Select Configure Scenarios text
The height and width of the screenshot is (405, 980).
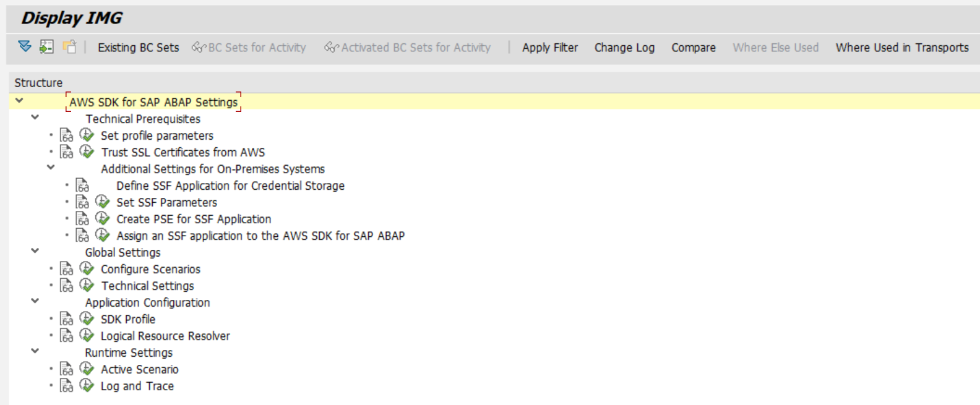click(x=150, y=269)
